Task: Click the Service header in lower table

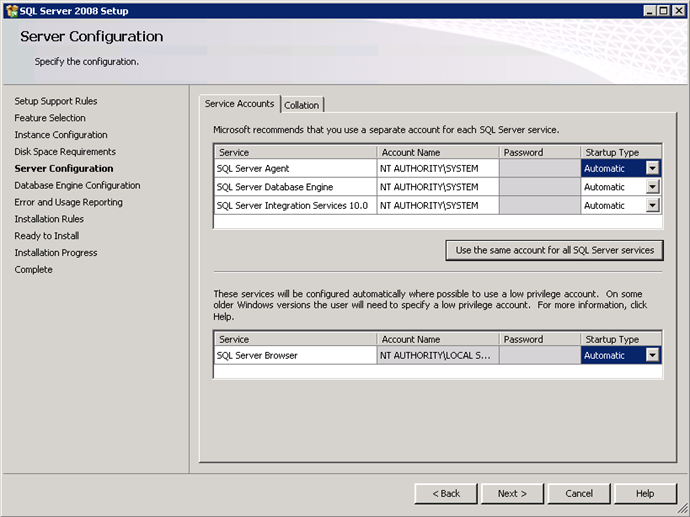Action: click(x=295, y=339)
